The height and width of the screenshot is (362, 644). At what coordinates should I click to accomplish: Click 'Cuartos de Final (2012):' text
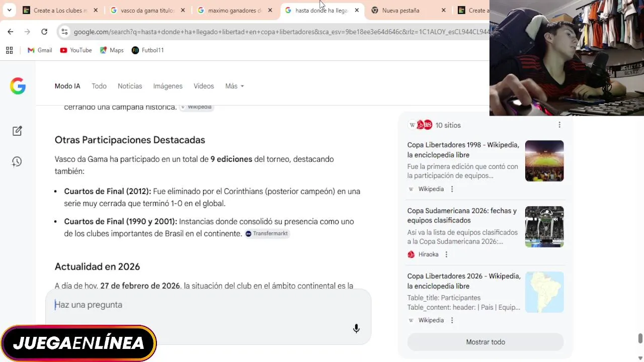click(x=107, y=191)
